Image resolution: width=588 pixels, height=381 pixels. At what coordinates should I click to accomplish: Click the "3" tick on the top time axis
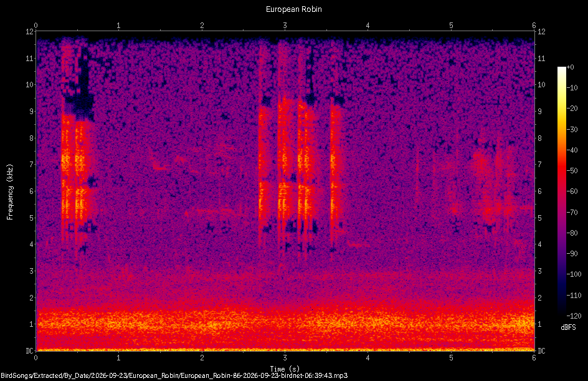[285, 26]
